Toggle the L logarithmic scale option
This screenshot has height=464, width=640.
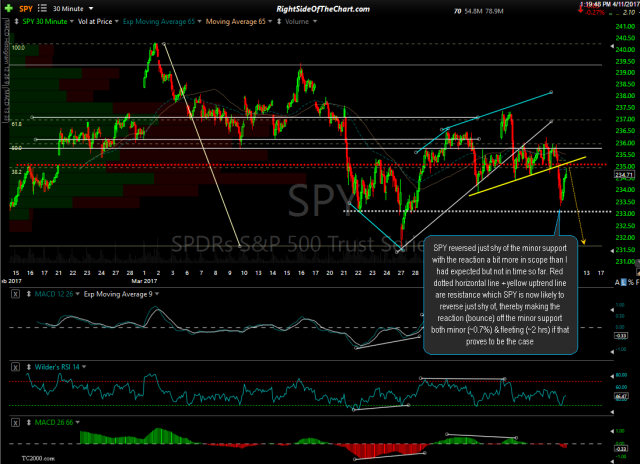[x=623, y=282]
